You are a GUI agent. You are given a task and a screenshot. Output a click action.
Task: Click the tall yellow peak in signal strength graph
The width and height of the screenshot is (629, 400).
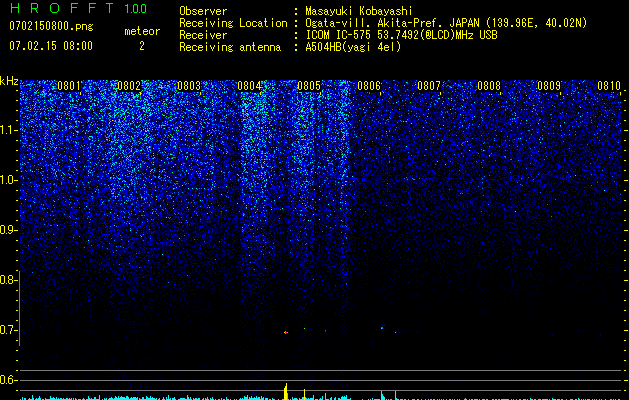286,392
